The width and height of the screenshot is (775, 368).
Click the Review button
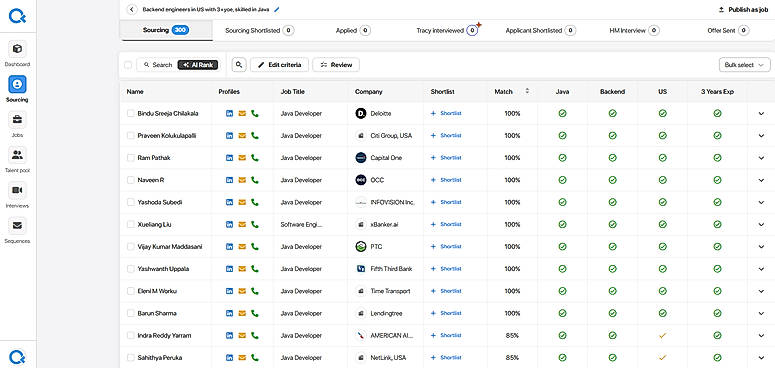pyautogui.click(x=336, y=65)
